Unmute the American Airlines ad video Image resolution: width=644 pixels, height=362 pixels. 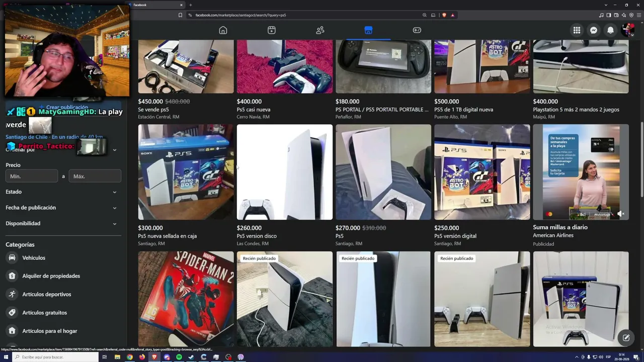coord(621,214)
